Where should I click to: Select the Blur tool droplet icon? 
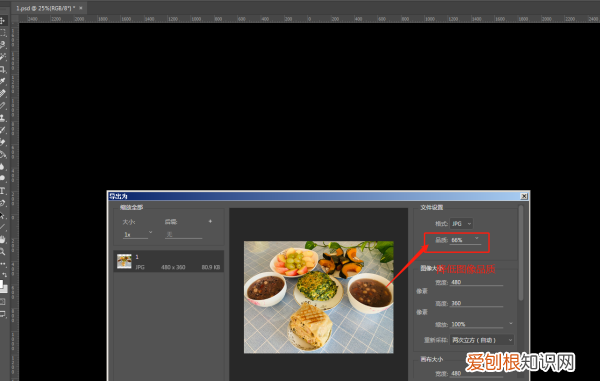coord(3,166)
